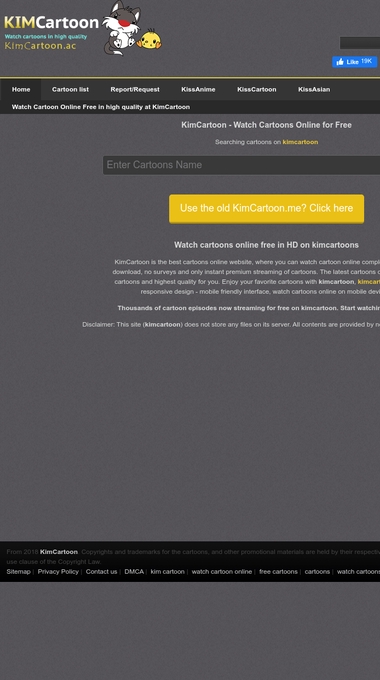Open the Contact us footer link
380x680 pixels.
click(x=102, y=572)
